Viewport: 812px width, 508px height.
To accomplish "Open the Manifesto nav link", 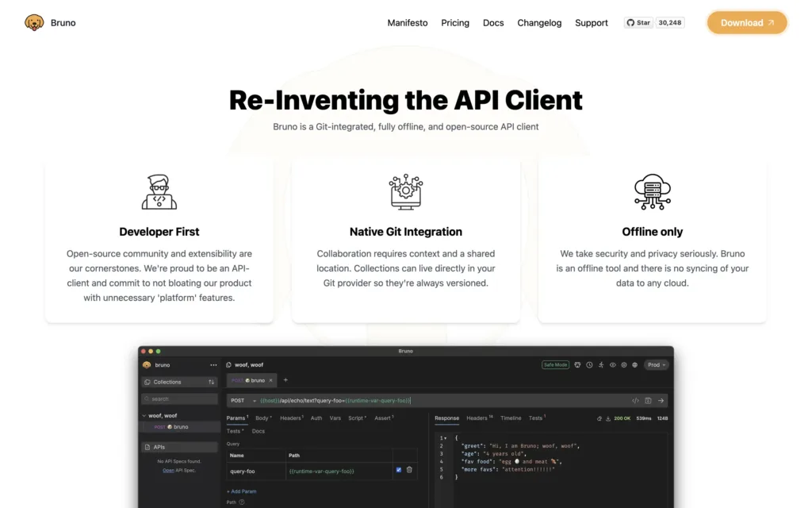I will [408, 23].
